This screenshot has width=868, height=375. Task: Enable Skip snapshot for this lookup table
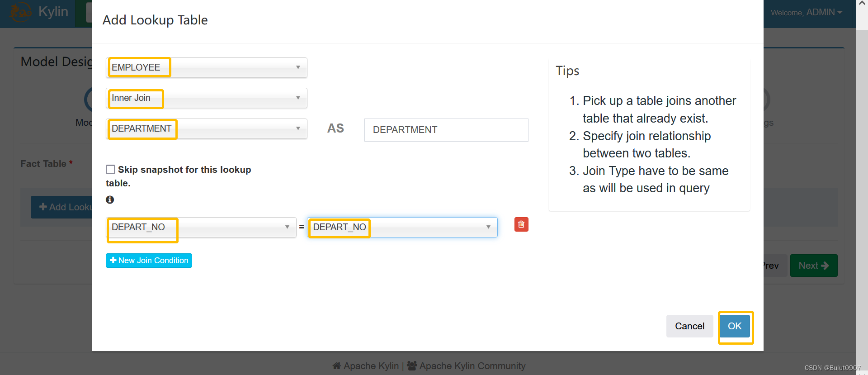click(x=110, y=170)
